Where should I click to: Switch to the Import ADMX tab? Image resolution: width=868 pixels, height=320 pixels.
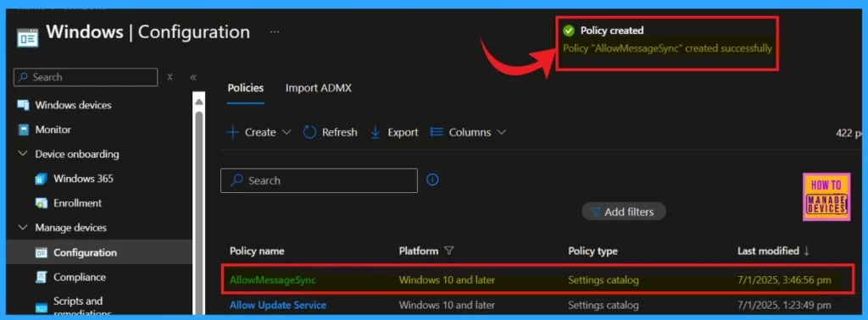pos(319,88)
